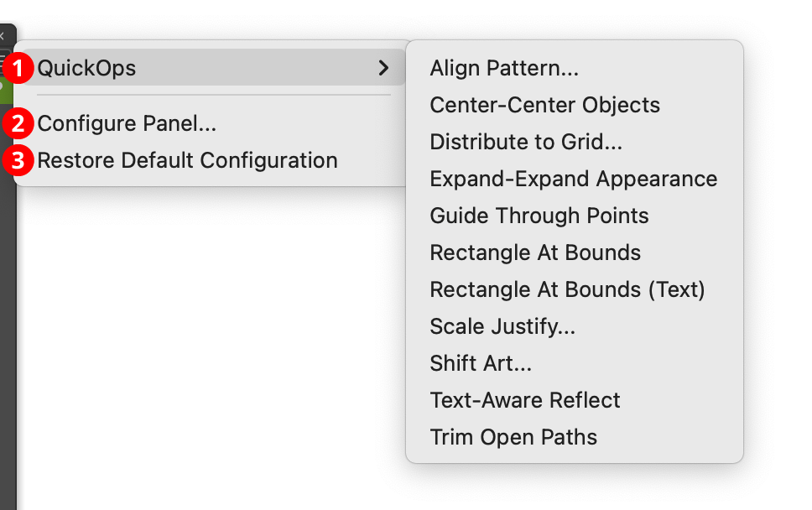The image size is (812, 510).
Task: Select Trim Open Paths
Action: coord(513,437)
